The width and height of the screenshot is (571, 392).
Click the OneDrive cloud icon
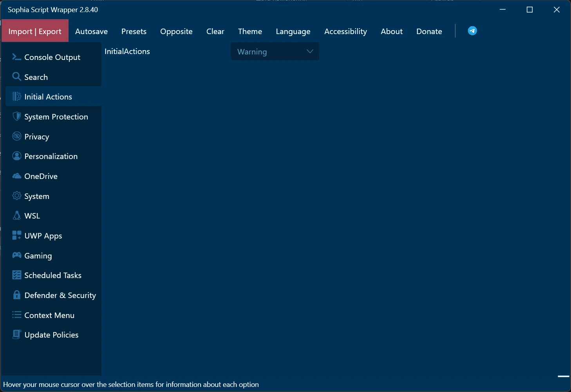tap(16, 176)
